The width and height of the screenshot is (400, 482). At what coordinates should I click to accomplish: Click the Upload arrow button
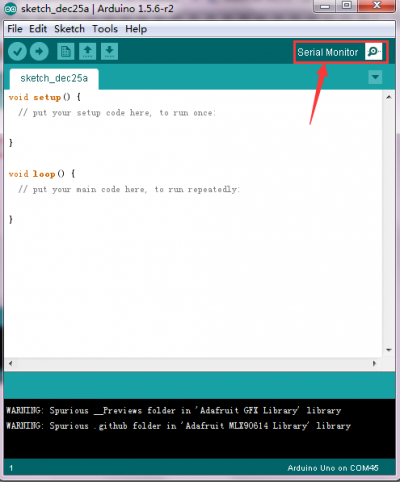(x=39, y=51)
